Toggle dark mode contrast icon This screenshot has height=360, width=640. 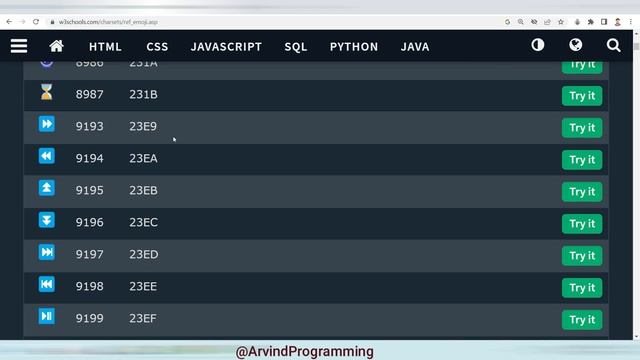(538, 45)
